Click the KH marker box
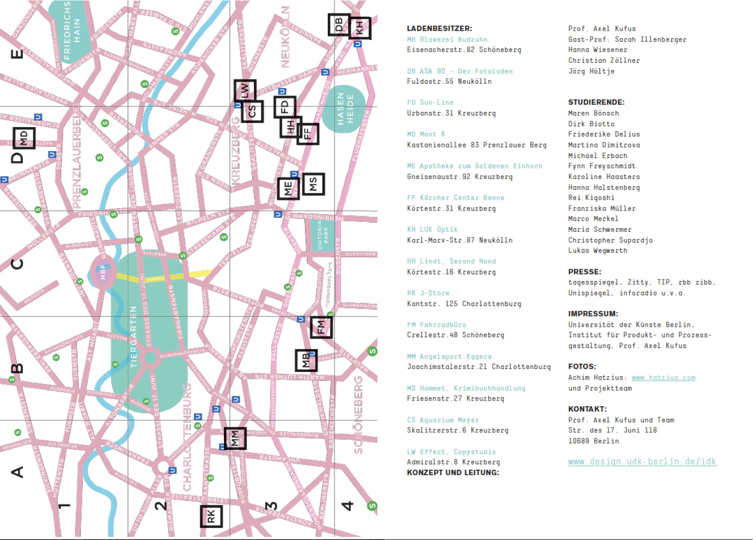Image resolution: width=756 pixels, height=540 pixels. tap(360, 29)
